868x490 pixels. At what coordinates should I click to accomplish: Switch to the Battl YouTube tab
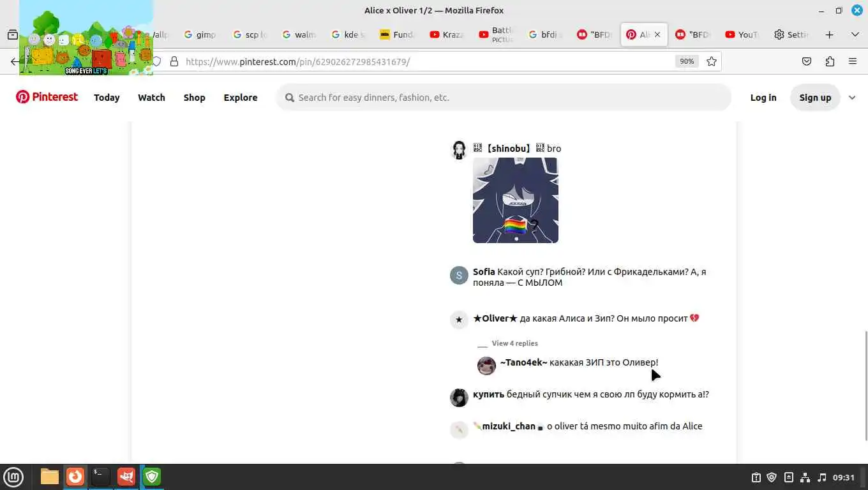497,34
